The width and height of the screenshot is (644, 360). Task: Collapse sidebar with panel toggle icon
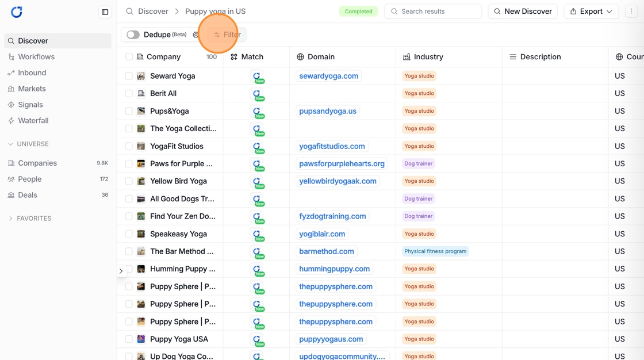pos(105,12)
